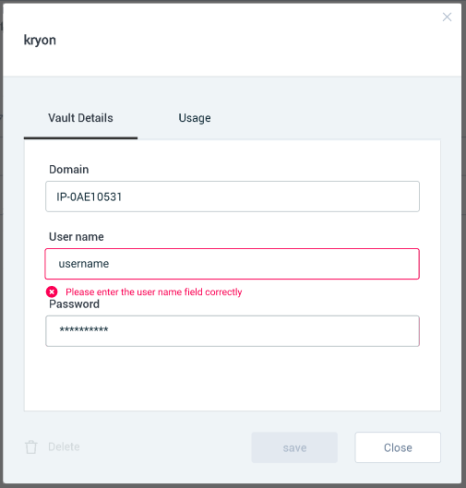This screenshot has height=488, width=466.
Task: Click the user name error message text
Action: click(154, 292)
